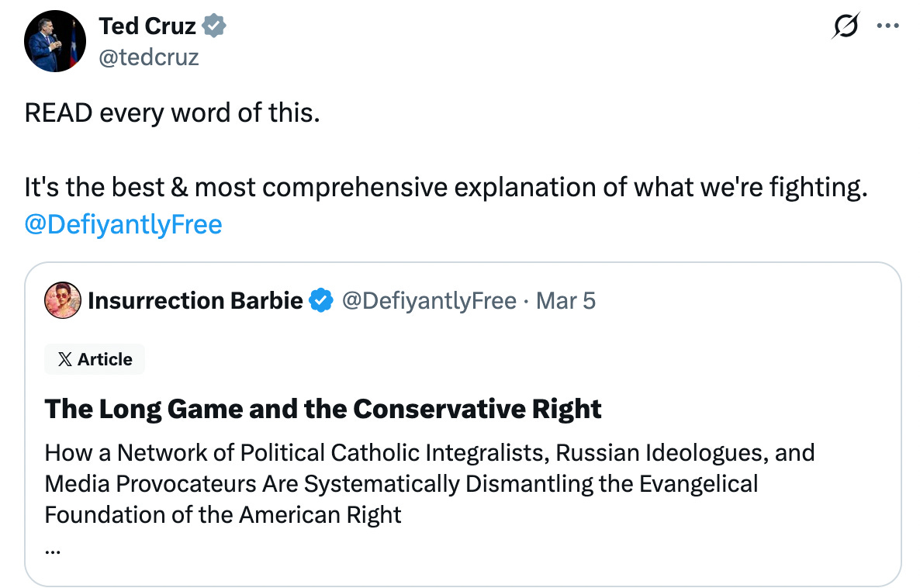920x588 pixels.
Task: Open the three-dot more options menu
Action: (x=887, y=26)
